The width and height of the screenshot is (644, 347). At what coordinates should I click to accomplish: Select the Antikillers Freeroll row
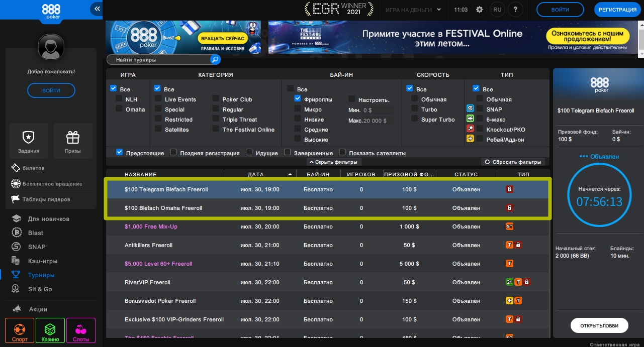[327, 245]
